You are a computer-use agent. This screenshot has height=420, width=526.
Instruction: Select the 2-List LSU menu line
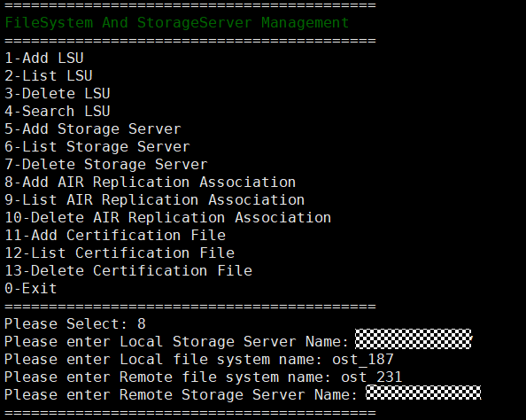(49, 76)
